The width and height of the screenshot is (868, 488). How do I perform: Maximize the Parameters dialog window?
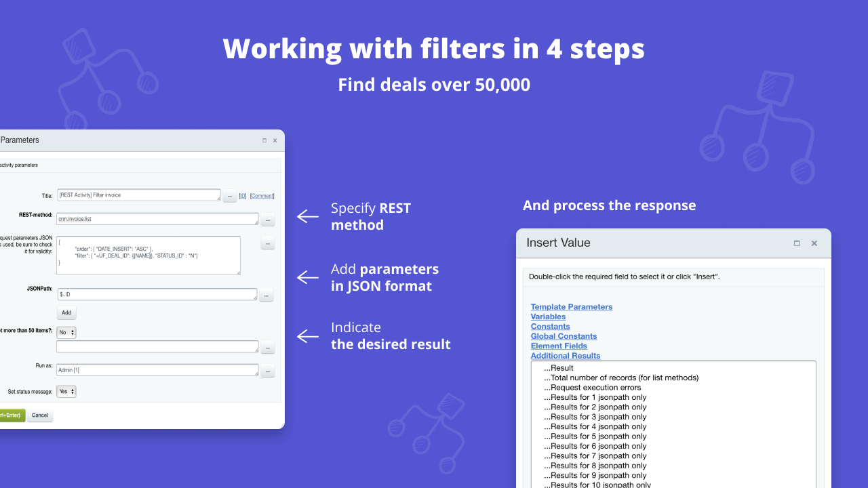[x=264, y=140]
